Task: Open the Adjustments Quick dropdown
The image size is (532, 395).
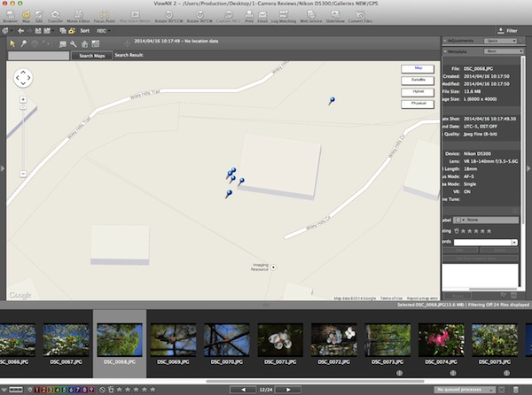Action: (x=500, y=41)
